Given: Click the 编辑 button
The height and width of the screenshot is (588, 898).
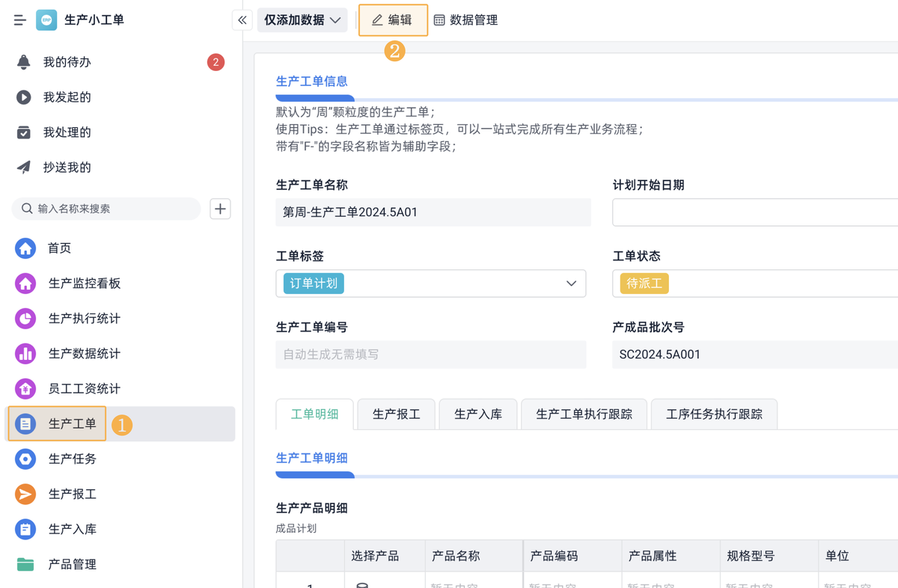Looking at the screenshot, I should click(393, 20).
